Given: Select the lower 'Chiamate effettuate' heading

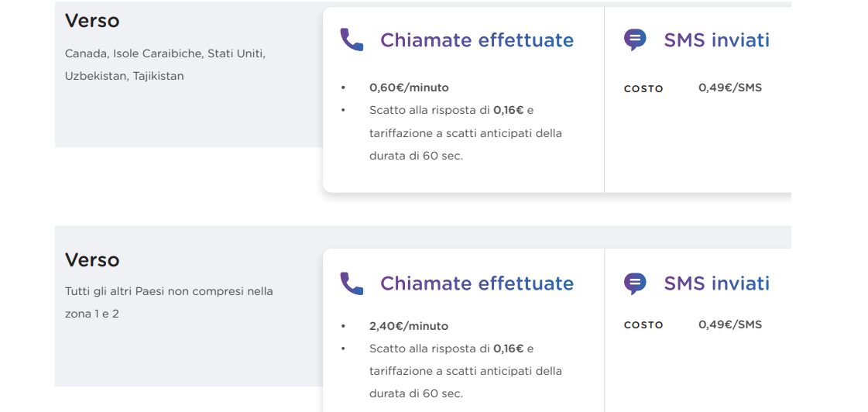Looking at the screenshot, I should (x=477, y=283).
